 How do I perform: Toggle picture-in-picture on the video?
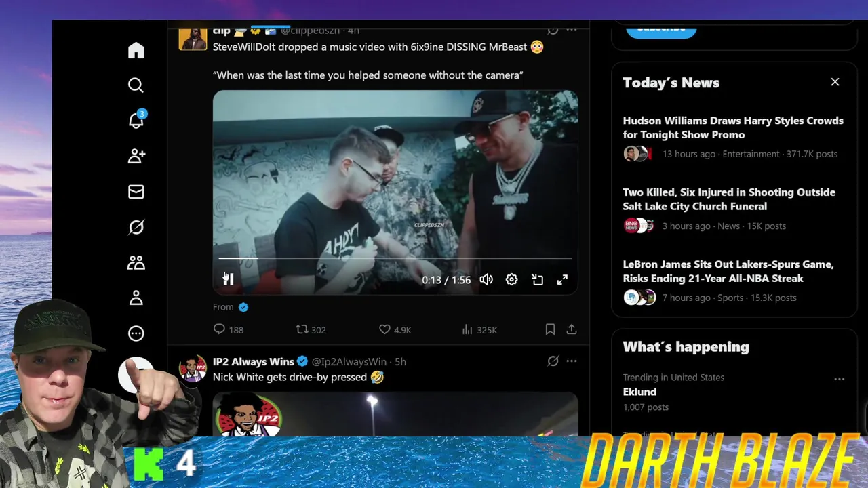click(537, 279)
